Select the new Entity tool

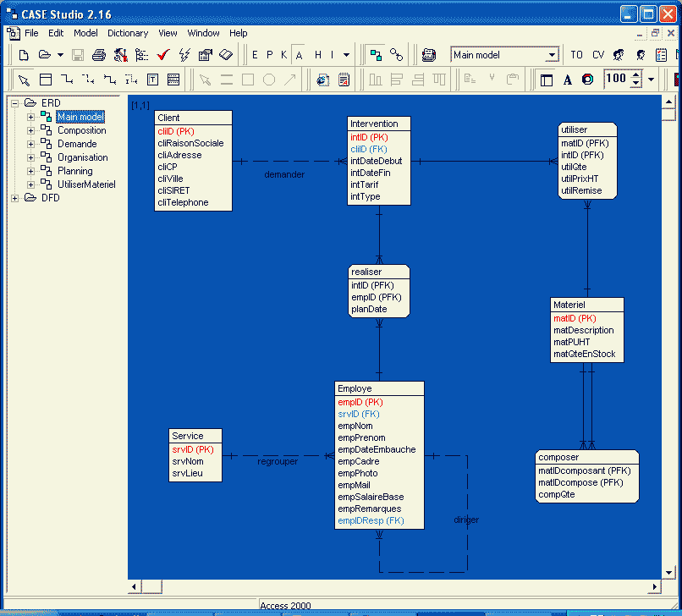(x=46, y=80)
